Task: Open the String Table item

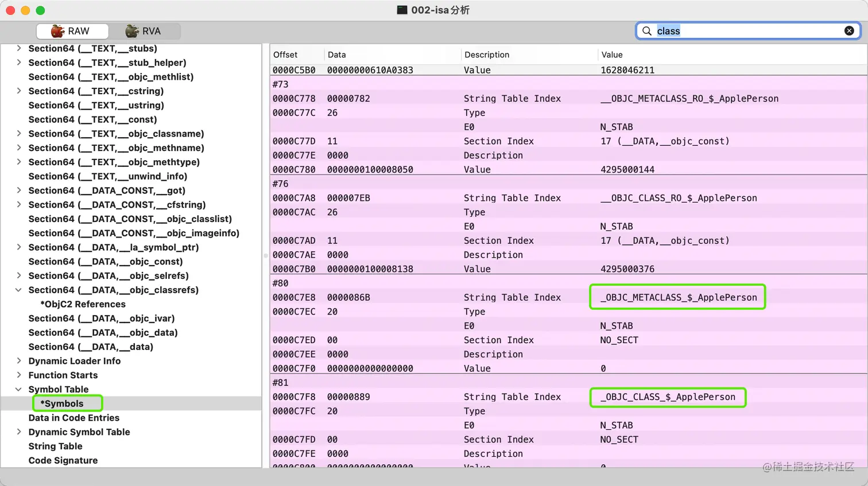Action: (56, 446)
